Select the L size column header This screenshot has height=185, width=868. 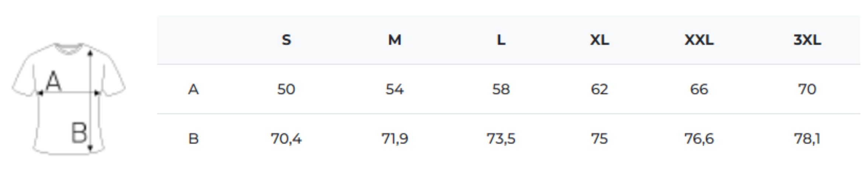click(x=501, y=40)
